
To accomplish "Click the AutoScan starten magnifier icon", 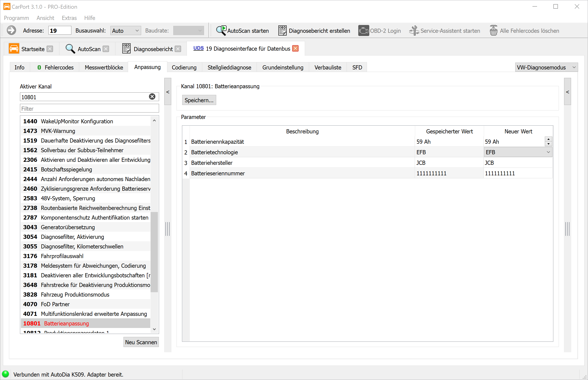I will (x=221, y=31).
